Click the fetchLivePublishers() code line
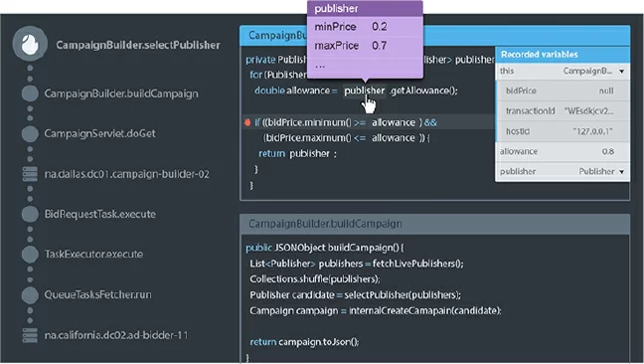 point(357,264)
